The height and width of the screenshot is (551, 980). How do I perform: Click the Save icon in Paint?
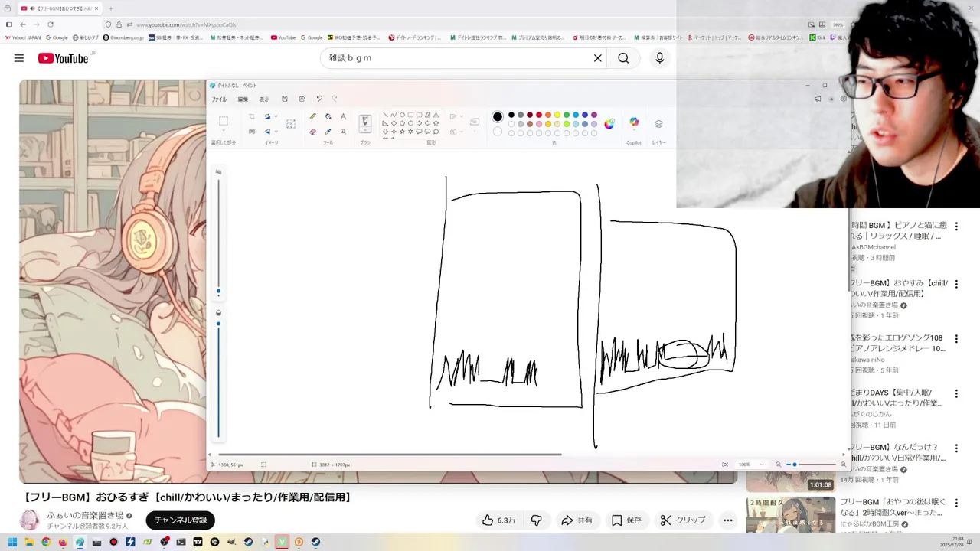285,99
